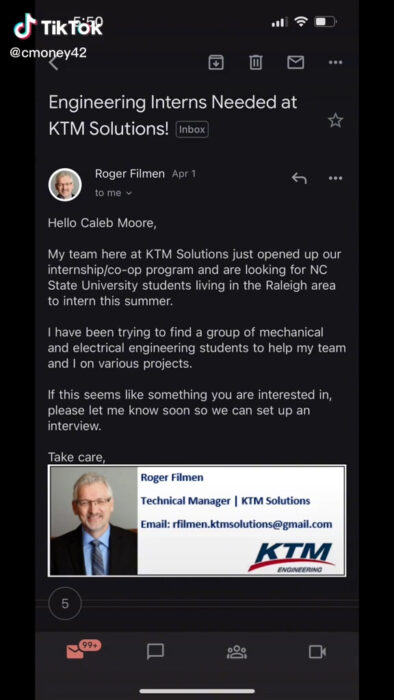The image size is (394, 700).
Task: Open Roger Filmen's round avatar
Action: (x=65, y=184)
